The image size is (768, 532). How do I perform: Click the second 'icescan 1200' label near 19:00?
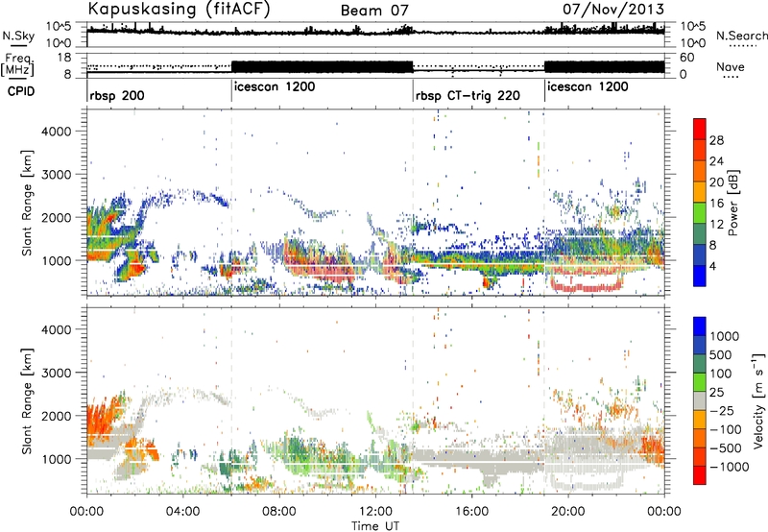click(x=588, y=87)
